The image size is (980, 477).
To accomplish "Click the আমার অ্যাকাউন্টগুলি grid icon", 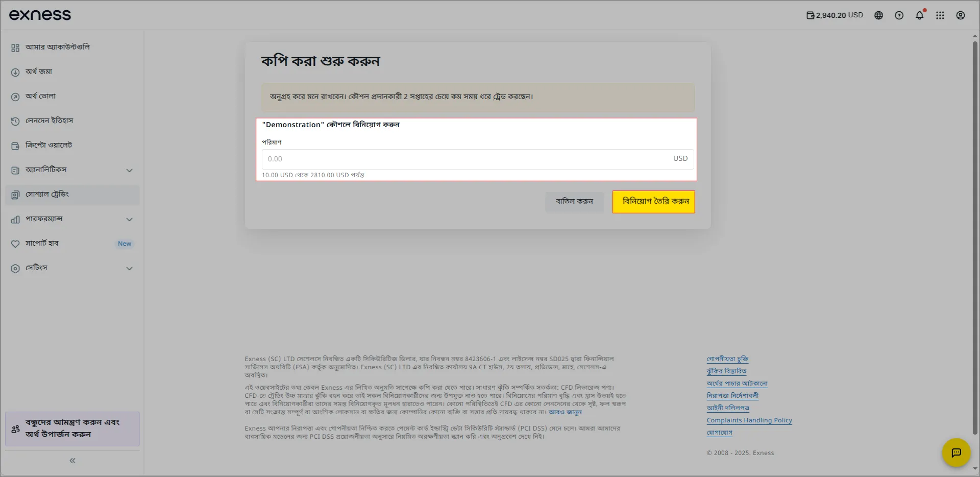I will tap(15, 47).
